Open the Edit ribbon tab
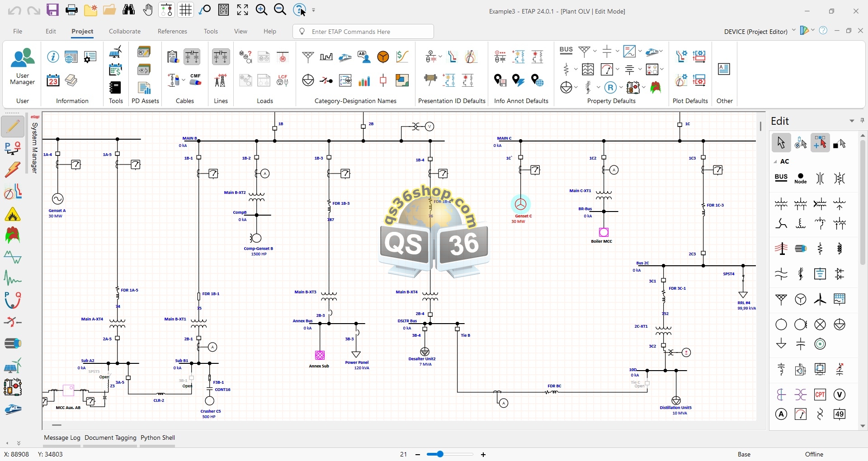 [x=51, y=31]
